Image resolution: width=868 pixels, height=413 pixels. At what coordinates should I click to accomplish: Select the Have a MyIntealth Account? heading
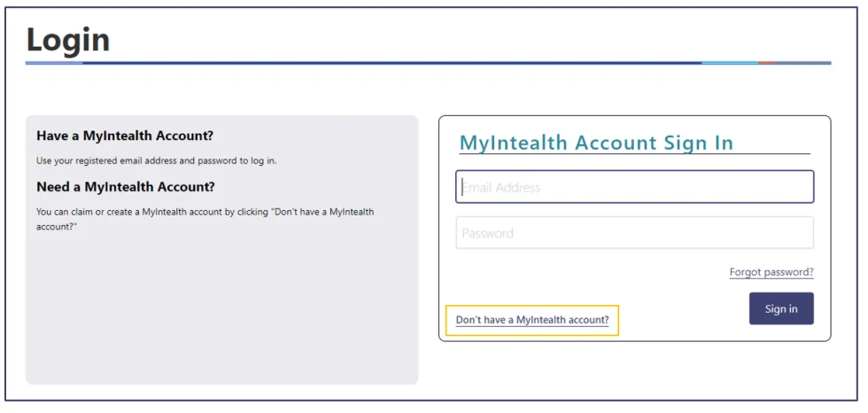point(125,136)
